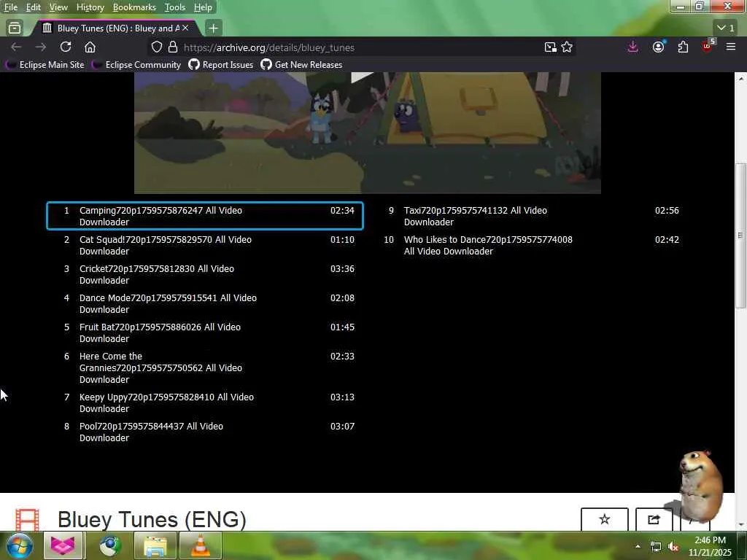Open the View menu
The width and height of the screenshot is (747, 560).
pos(58,7)
